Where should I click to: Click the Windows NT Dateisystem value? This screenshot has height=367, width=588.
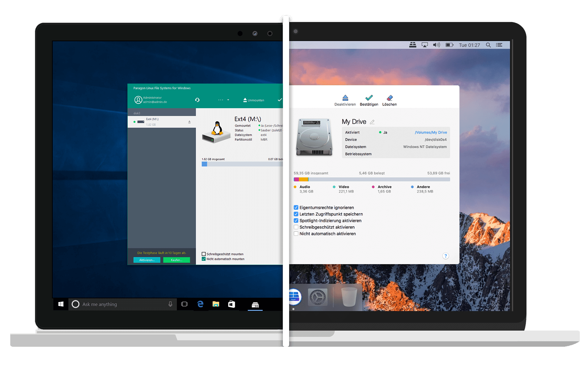click(x=425, y=147)
